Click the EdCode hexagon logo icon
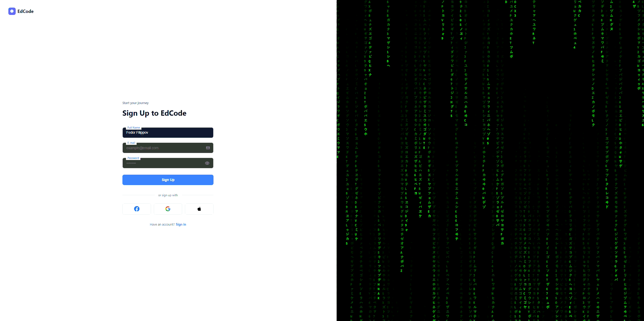The height and width of the screenshot is (321, 644). 12,11
